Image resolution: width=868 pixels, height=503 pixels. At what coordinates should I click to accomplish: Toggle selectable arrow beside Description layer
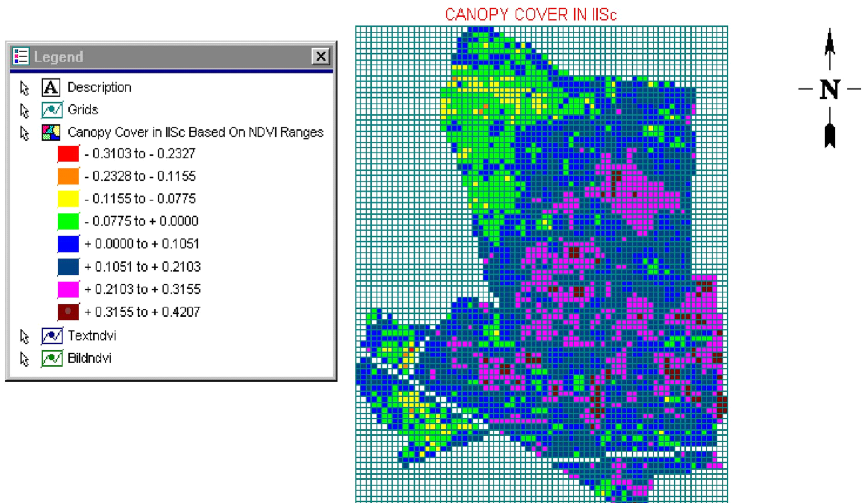24,88
